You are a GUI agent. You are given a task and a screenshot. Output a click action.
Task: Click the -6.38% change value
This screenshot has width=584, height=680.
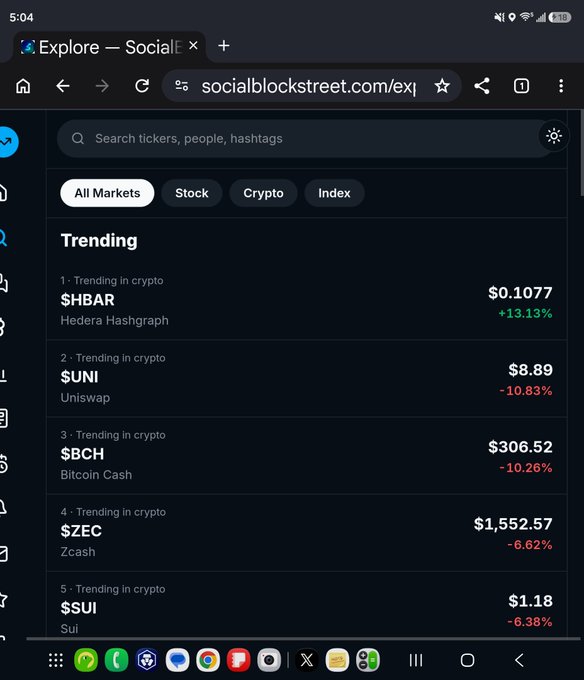pos(530,622)
